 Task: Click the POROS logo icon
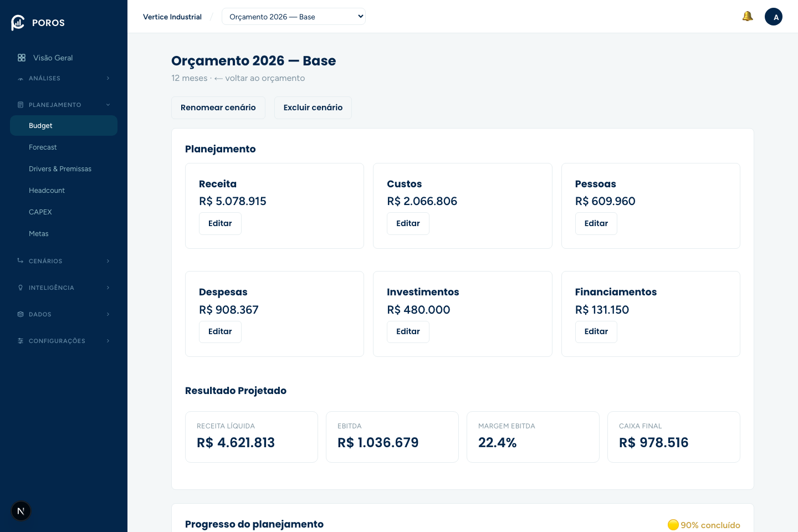point(18,23)
